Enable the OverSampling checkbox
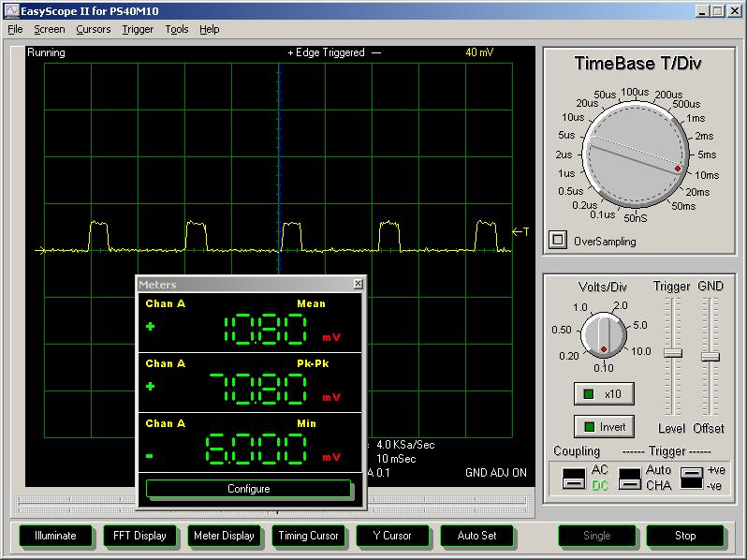The width and height of the screenshot is (747, 560). [x=558, y=240]
